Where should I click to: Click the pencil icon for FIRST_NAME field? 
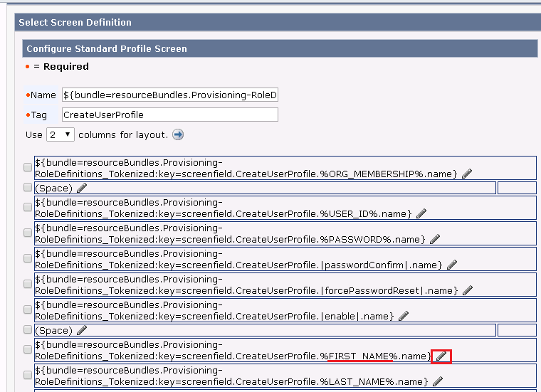point(441,356)
